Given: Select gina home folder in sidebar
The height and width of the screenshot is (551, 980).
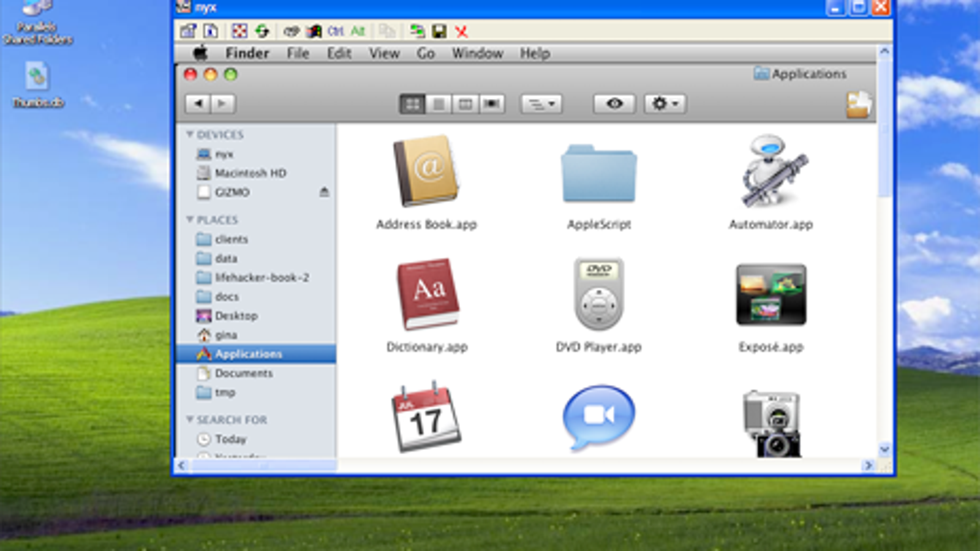Looking at the screenshot, I should click(x=255, y=335).
